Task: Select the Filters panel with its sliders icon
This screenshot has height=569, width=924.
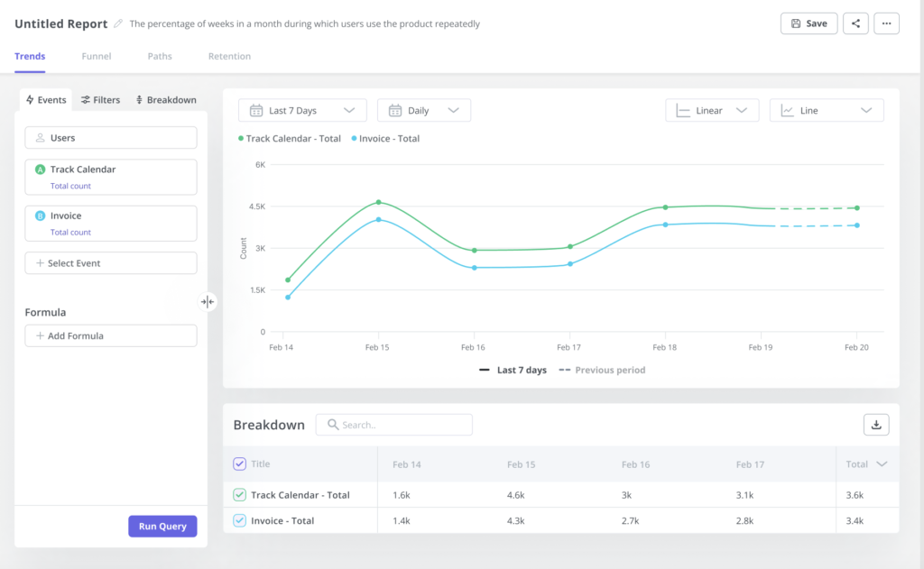Action: pyautogui.click(x=99, y=99)
